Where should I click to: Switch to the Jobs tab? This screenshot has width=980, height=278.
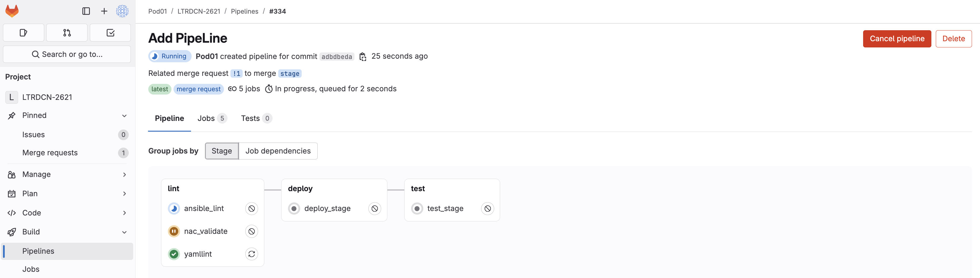coord(211,118)
